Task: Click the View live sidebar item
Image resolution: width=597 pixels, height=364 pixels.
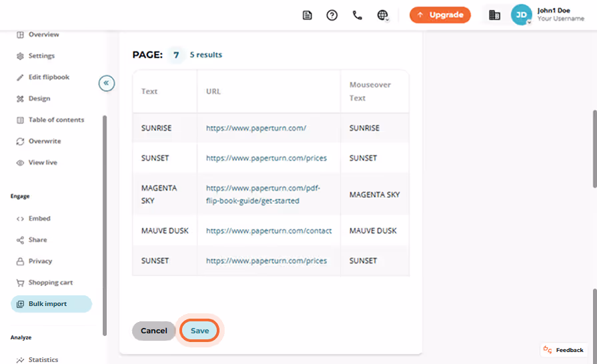Action: coord(43,163)
